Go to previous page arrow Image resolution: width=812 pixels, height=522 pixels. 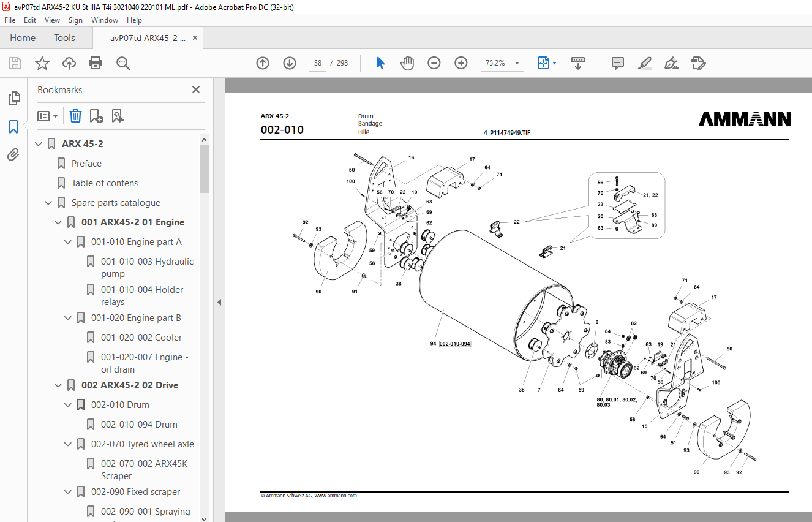point(263,63)
